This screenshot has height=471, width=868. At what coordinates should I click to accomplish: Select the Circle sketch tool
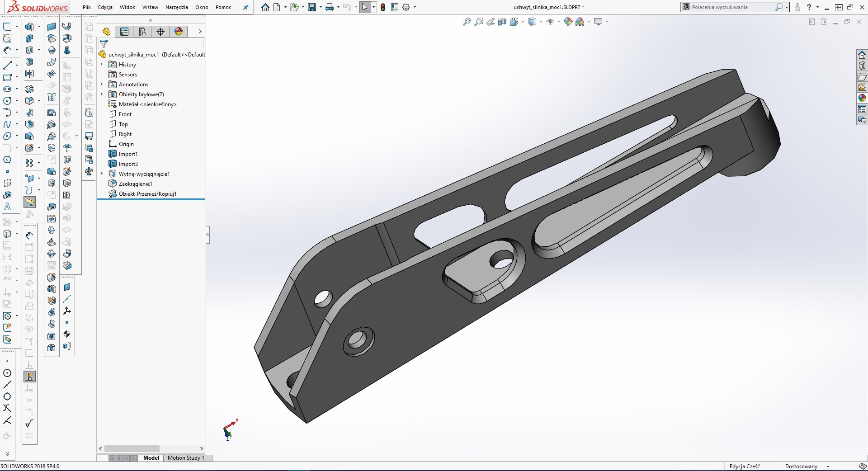pyautogui.click(x=7, y=101)
